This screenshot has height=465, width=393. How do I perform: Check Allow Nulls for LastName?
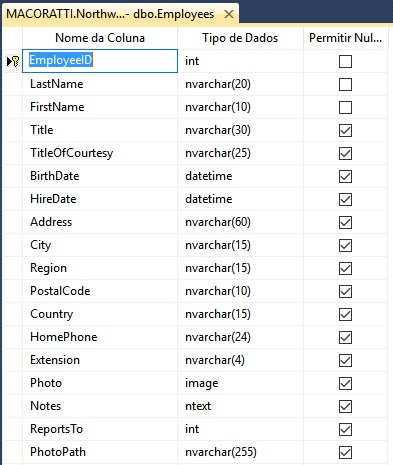click(x=345, y=84)
